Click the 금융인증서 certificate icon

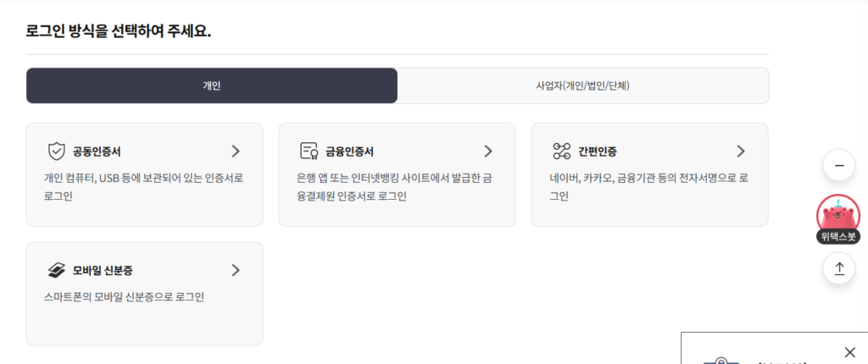(309, 152)
